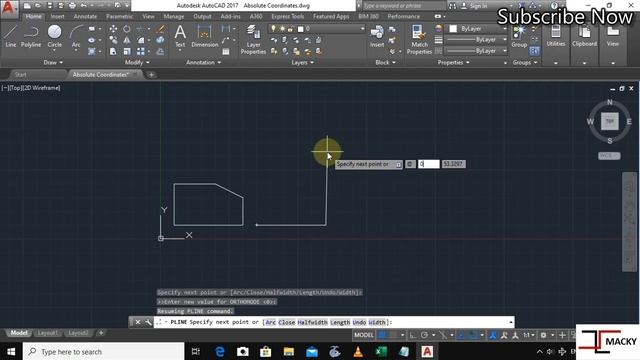Image resolution: width=640 pixels, height=360 pixels.
Task: Open the Utilities panel
Action: tap(556, 36)
